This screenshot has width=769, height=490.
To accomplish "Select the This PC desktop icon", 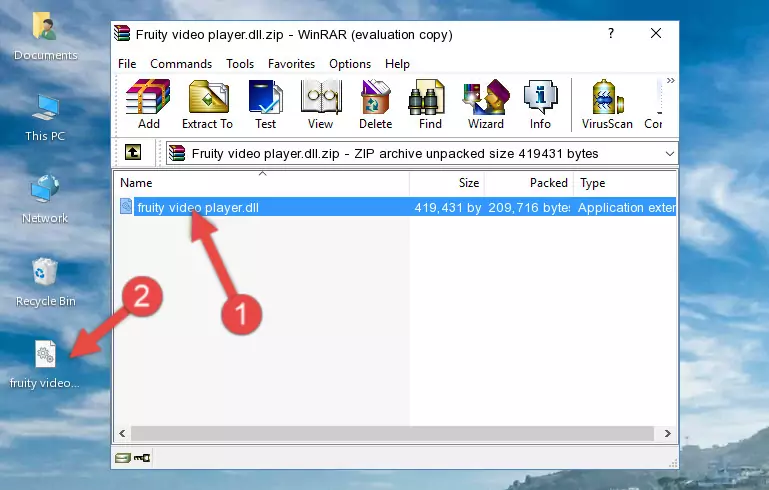I will coord(45,118).
